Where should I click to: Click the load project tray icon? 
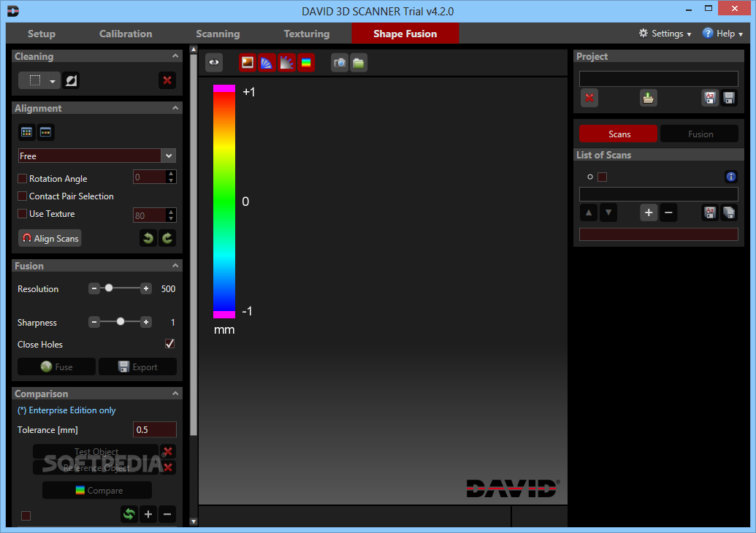649,98
